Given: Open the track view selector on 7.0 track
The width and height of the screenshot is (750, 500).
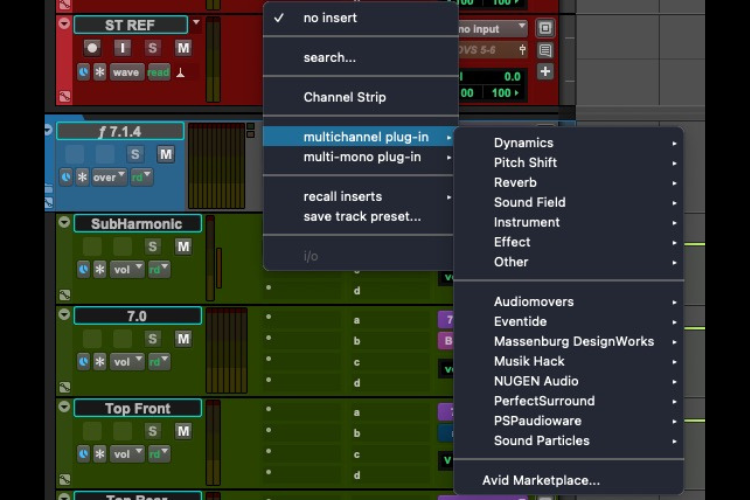Looking at the screenshot, I should click(125, 362).
